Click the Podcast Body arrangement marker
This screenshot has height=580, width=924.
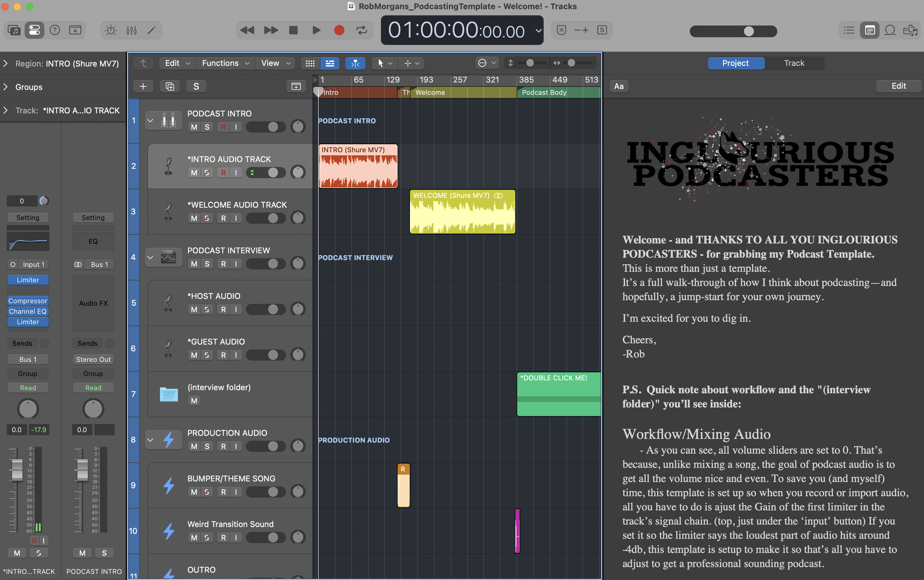[558, 92]
